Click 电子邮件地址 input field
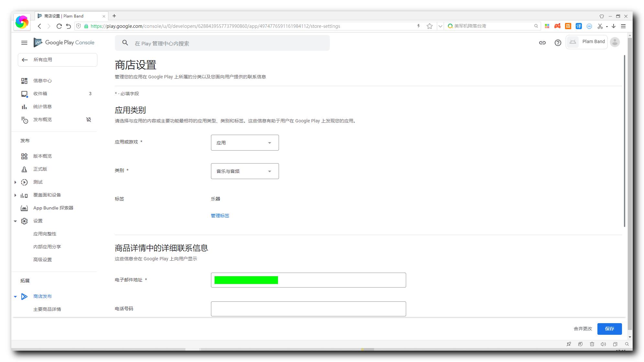The image size is (644, 362). pyautogui.click(x=308, y=280)
